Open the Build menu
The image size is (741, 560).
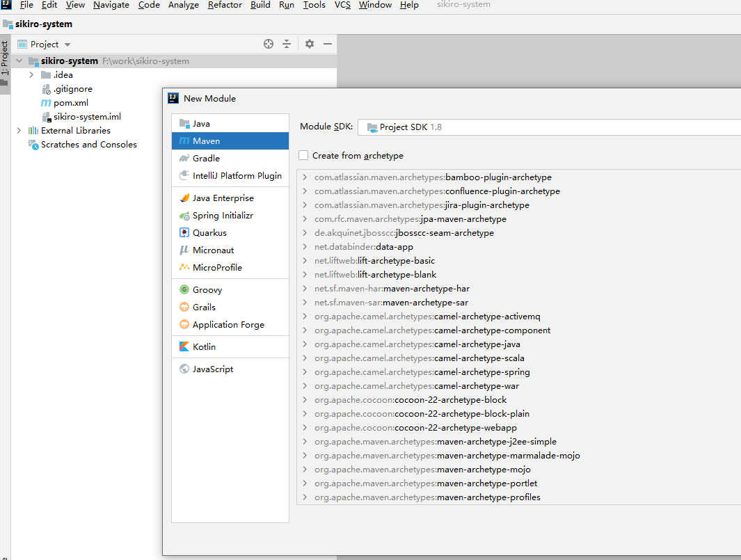[260, 5]
